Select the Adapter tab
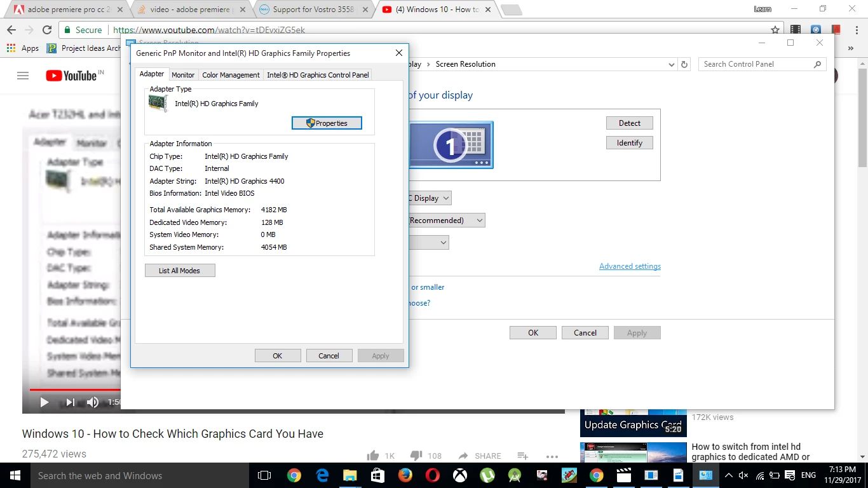 [x=152, y=74]
